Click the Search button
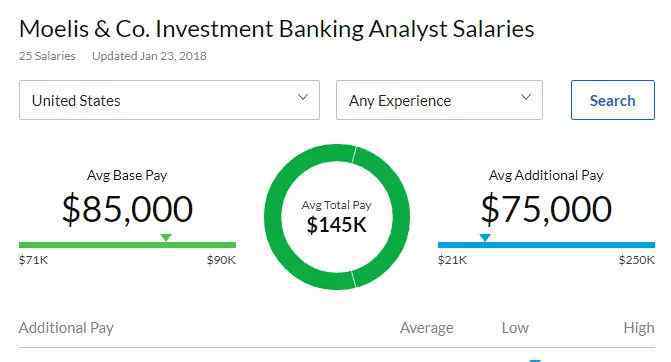The image size is (671, 362). pos(612,100)
